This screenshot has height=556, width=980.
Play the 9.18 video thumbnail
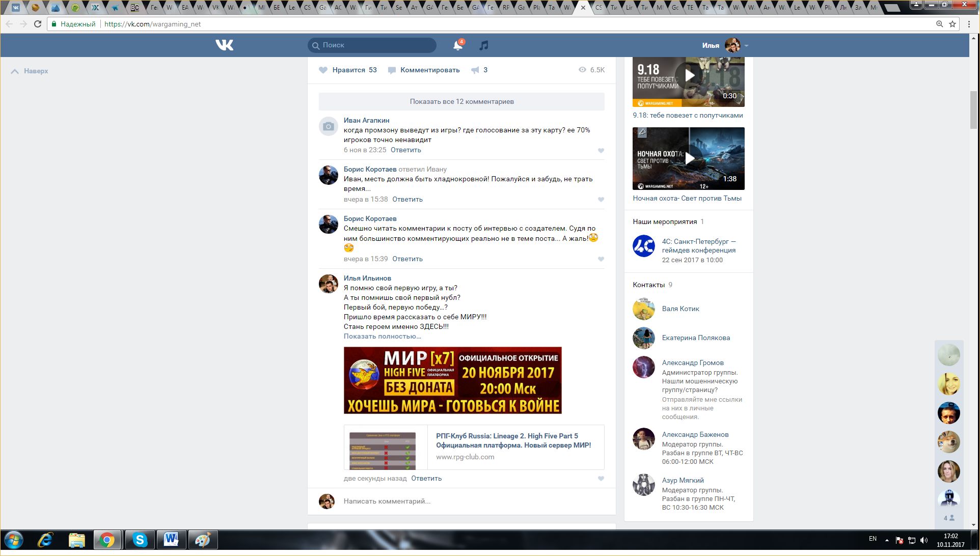coord(689,81)
